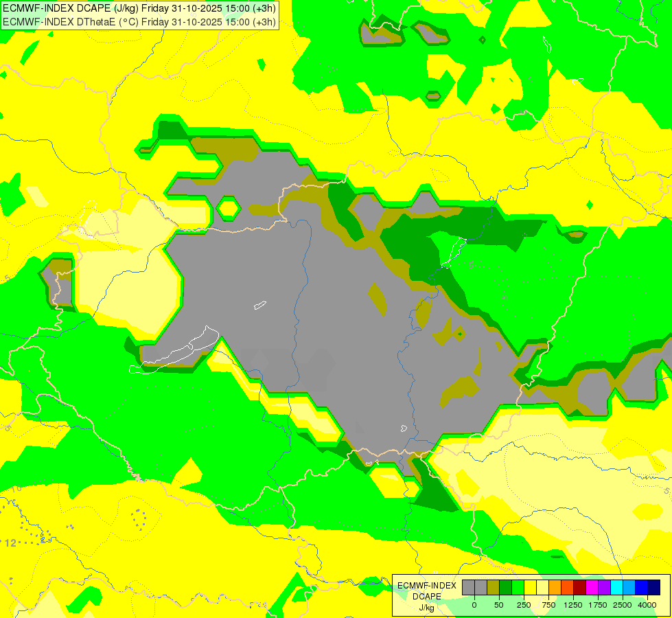Viewport: 672px width, 618px height.
Task: Click the legend value 50
Action: [x=499, y=605]
